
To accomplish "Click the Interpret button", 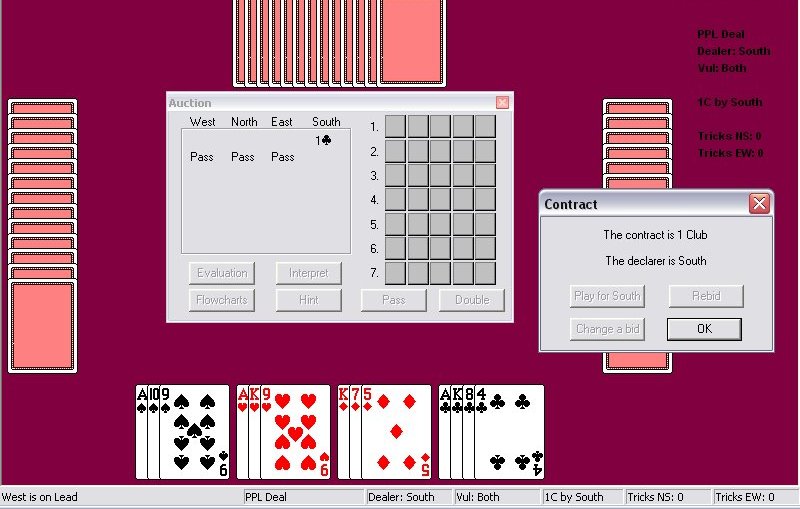I will tap(309, 273).
